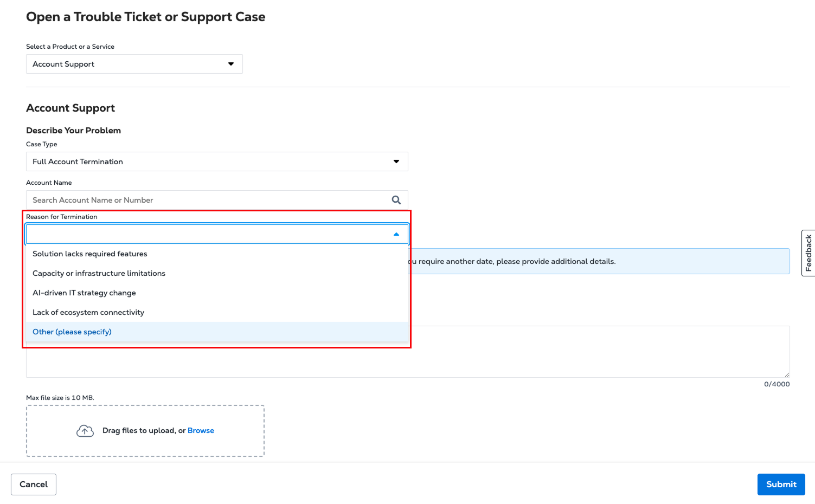The height and width of the screenshot is (504, 815).
Task: Open the Account Support product dropdown
Action: [x=134, y=64]
